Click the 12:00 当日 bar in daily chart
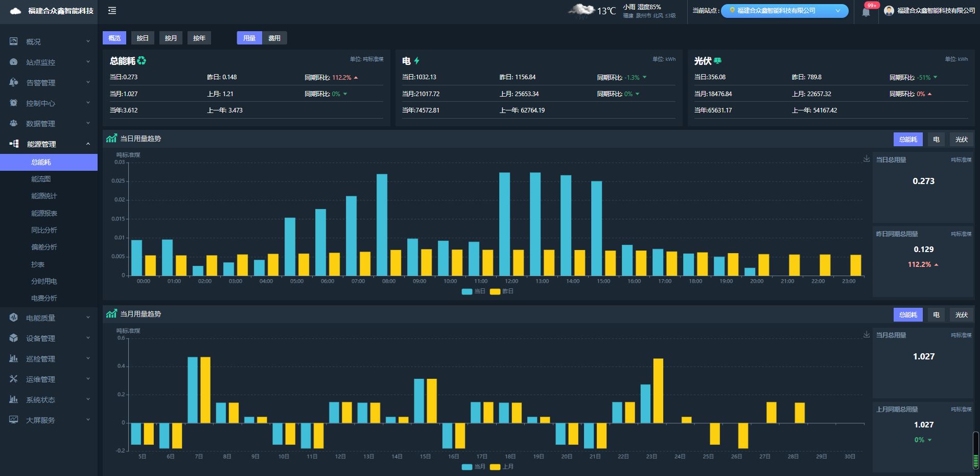Screen dimensions: 980x476 [x=504, y=224]
